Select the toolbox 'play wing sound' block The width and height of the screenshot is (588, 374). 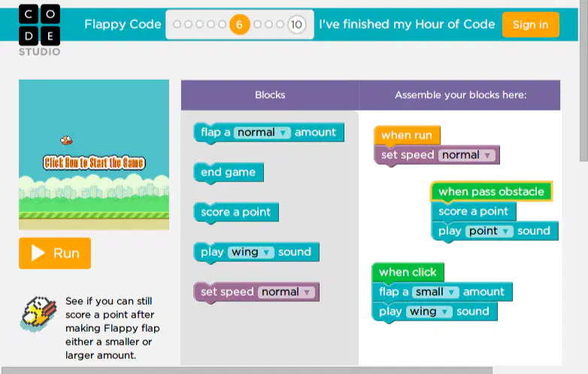pyautogui.click(x=256, y=252)
